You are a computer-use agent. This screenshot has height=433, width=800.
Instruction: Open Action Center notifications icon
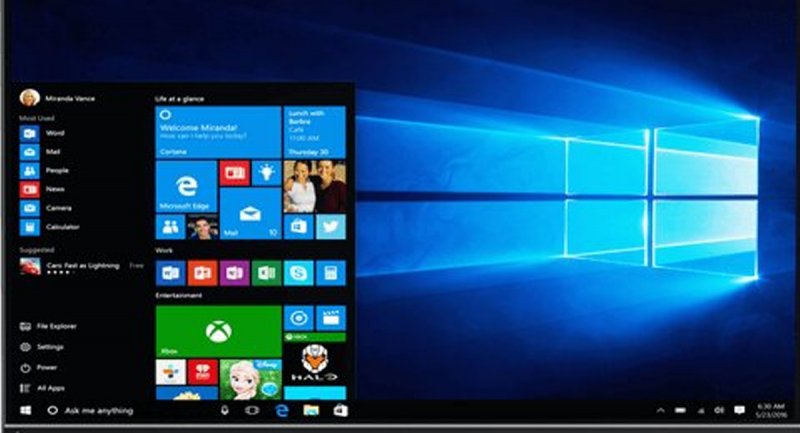pyautogui.click(x=739, y=411)
